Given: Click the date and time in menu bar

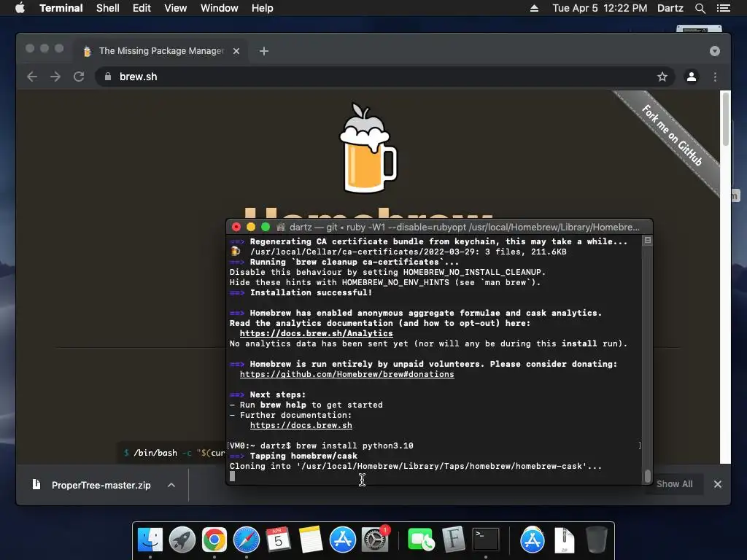Looking at the screenshot, I should pyautogui.click(x=600, y=8).
